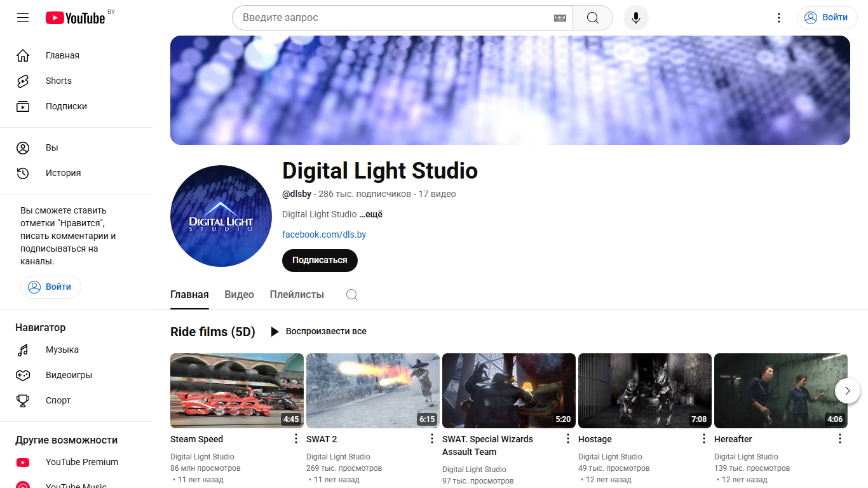
Task: Open Главная in the sidebar
Action: (76, 55)
